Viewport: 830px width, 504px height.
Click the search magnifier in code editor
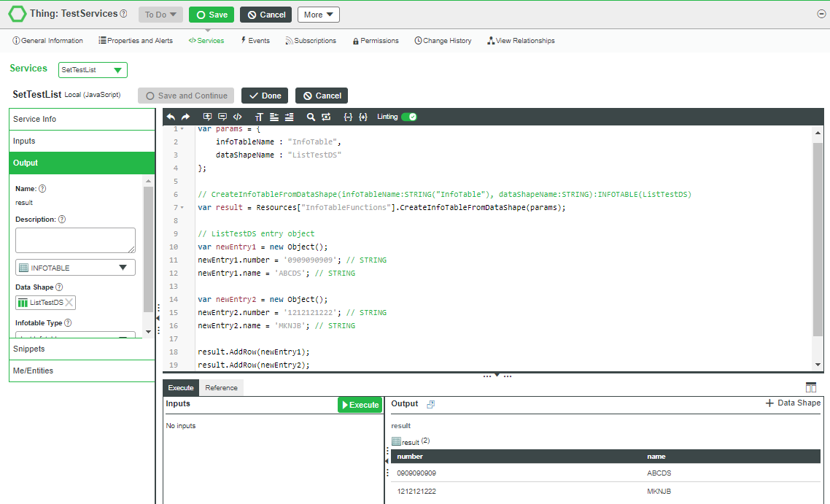311,117
